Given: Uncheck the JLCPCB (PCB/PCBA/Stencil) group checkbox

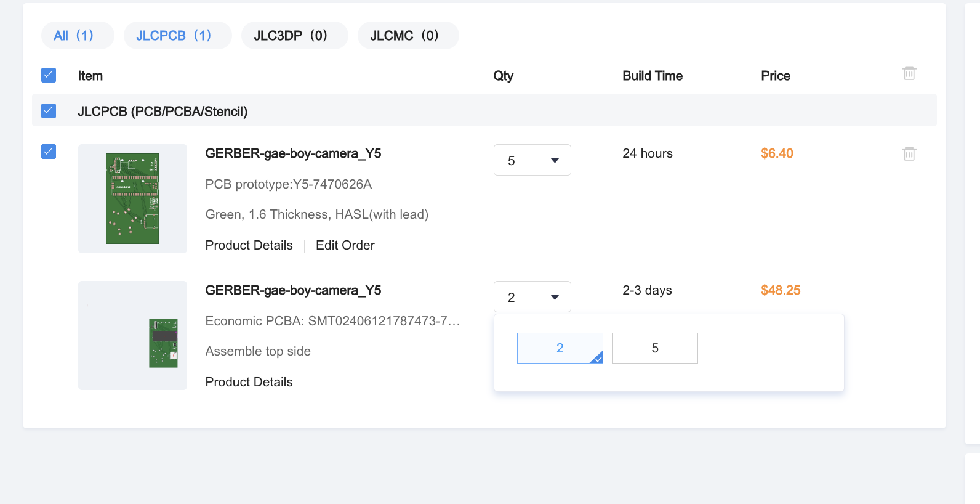Looking at the screenshot, I should coord(49,111).
